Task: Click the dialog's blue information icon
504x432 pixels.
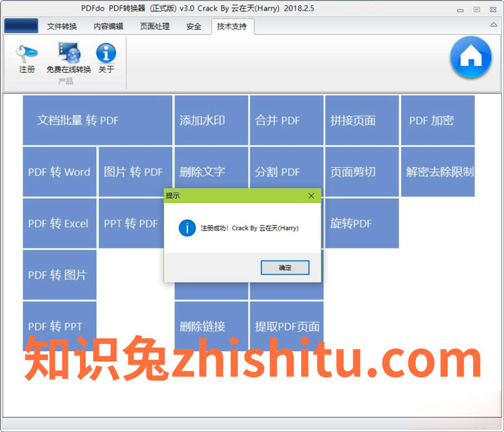Action: tap(187, 228)
